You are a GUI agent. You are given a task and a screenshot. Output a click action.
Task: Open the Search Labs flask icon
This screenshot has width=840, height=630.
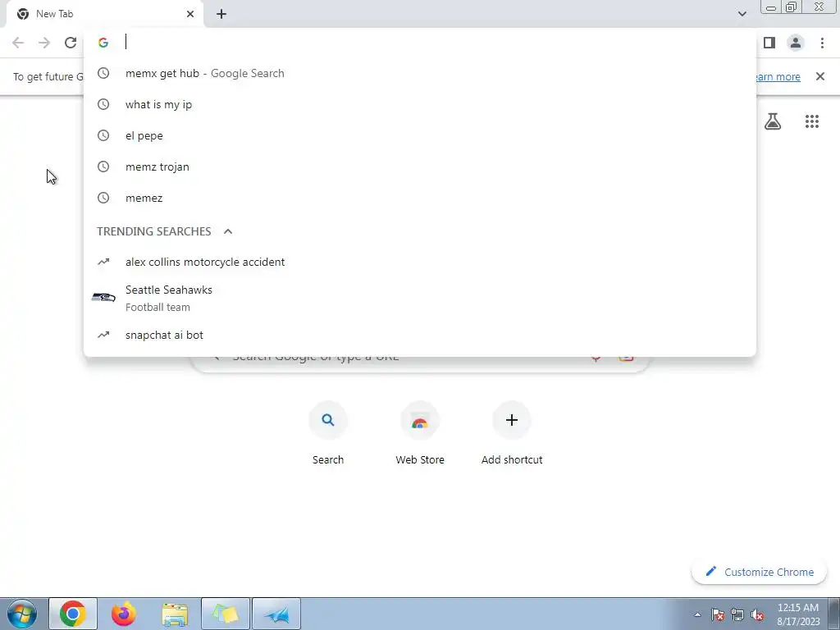click(x=773, y=121)
